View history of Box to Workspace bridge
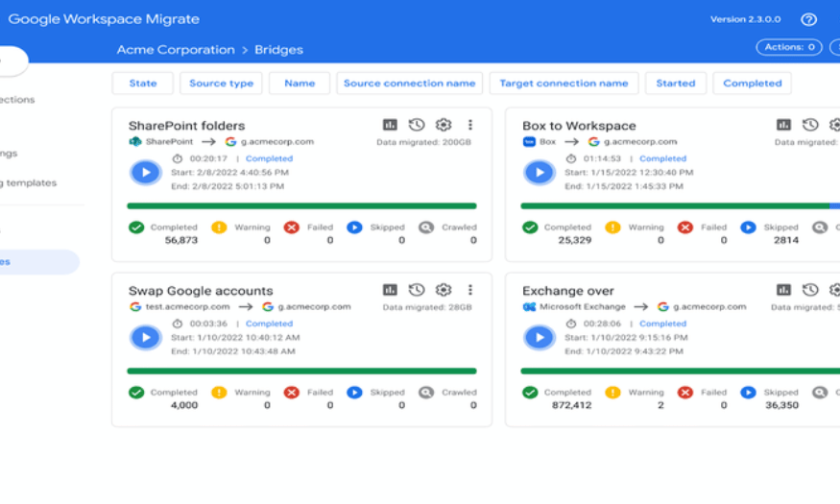The height and width of the screenshot is (504, 840). (810, 125)
